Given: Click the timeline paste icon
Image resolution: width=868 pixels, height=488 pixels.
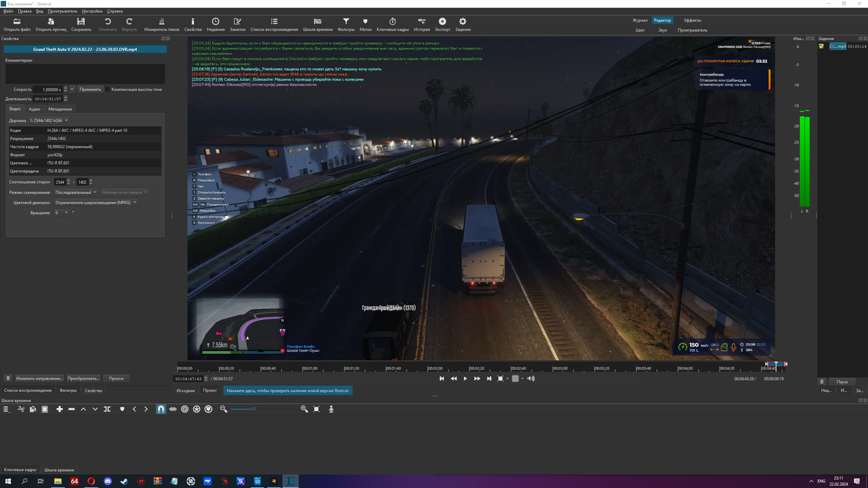Looking at the screenshot, I should coord(44,409).
